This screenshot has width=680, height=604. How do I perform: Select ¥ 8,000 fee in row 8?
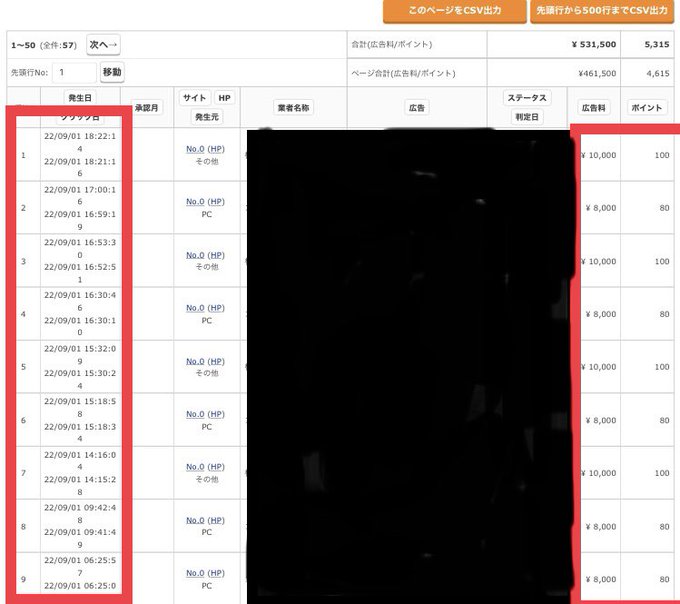tap(601, 526)
